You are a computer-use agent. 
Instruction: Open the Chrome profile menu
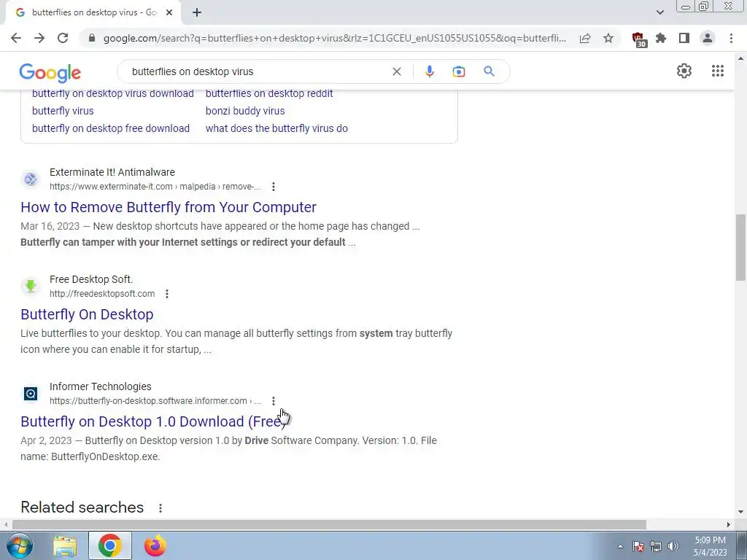coord(708,38)
